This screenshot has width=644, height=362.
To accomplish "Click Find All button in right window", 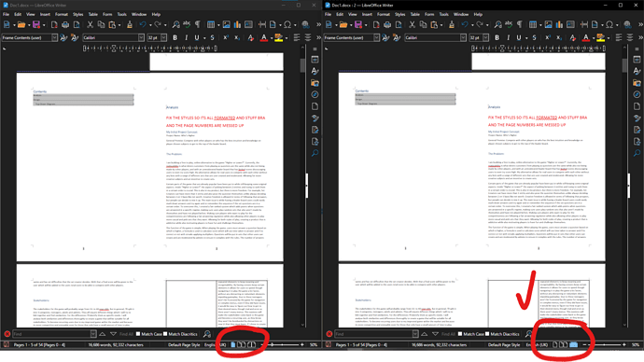I will (x=449, y=334).
